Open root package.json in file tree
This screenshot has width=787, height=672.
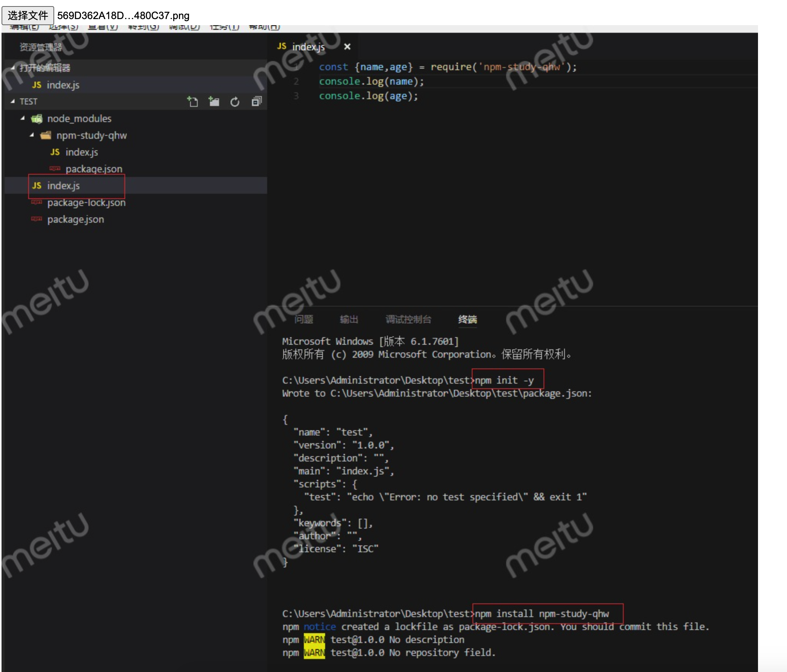[x=75, y=219]
